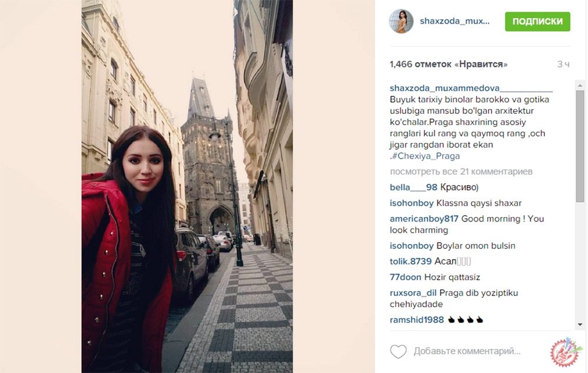
Task: Open tolik.8739 commenter profile
Action: [x=410, y=261]
